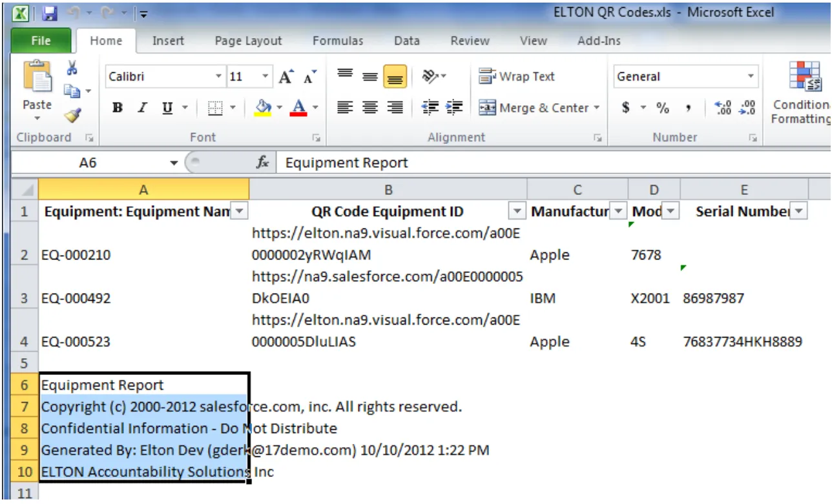Toggle Underline formatting
The width and height of the screenshot is (832, 504).
167,108
